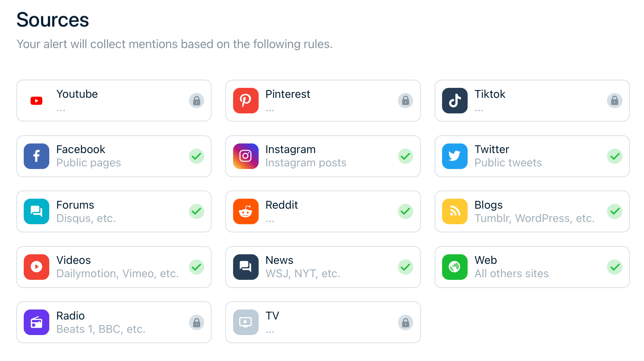Click the Instagram camera icon
644x361 pixels.
click(246, 156)
